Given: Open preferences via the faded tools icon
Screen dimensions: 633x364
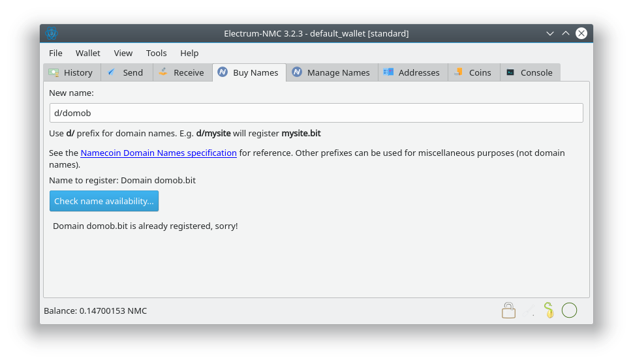Looking at the screenshot, I should point(529,311).
